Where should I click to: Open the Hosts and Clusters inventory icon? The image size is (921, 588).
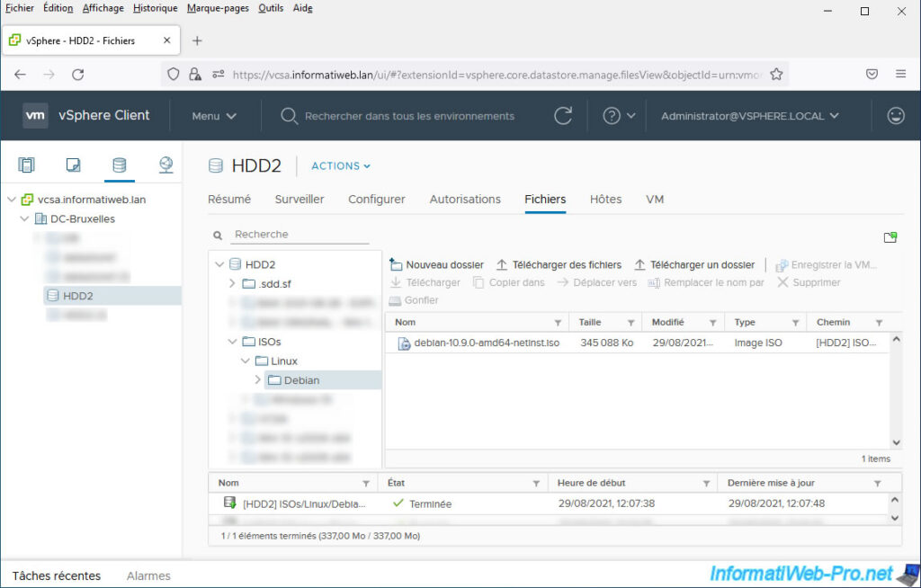pyautogui.click(x=26, y=165)
